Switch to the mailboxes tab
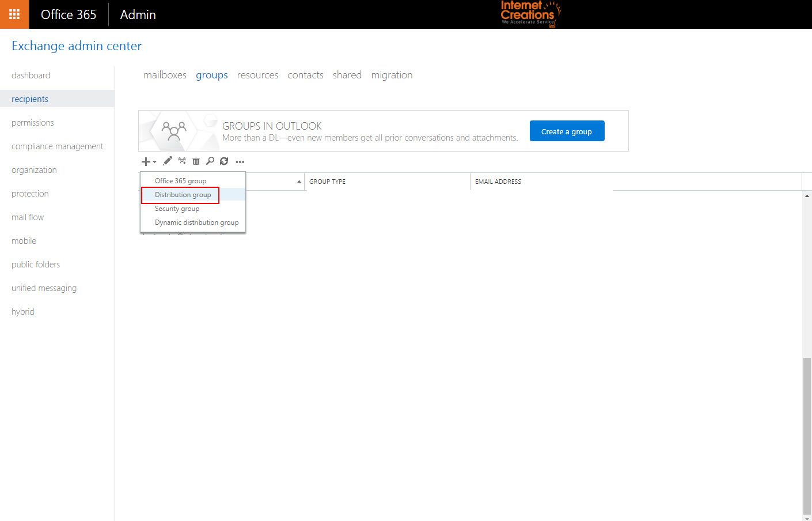The image size is (812, 521). click(165, 75)
